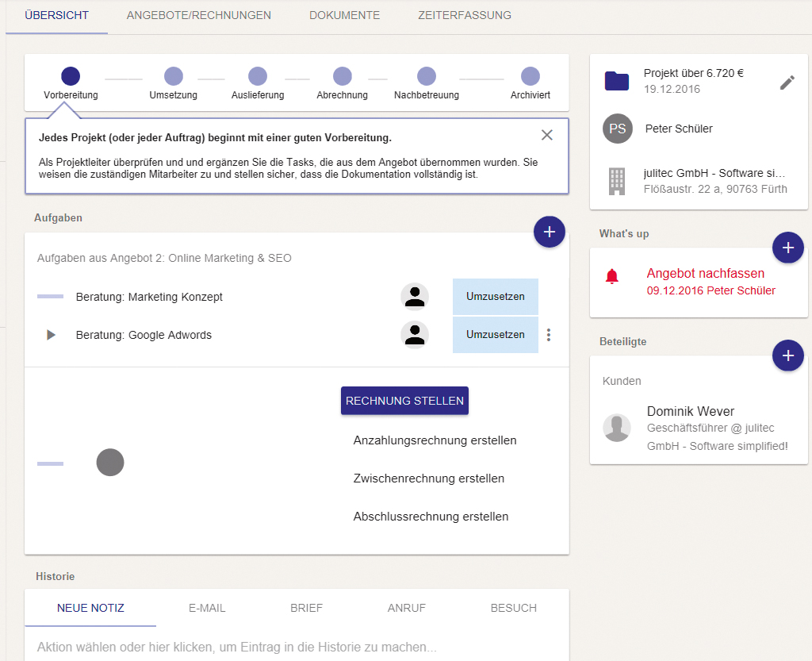Choose Abschlussrechnung erstellen option

pyautogui.click(x=431, y=517)
